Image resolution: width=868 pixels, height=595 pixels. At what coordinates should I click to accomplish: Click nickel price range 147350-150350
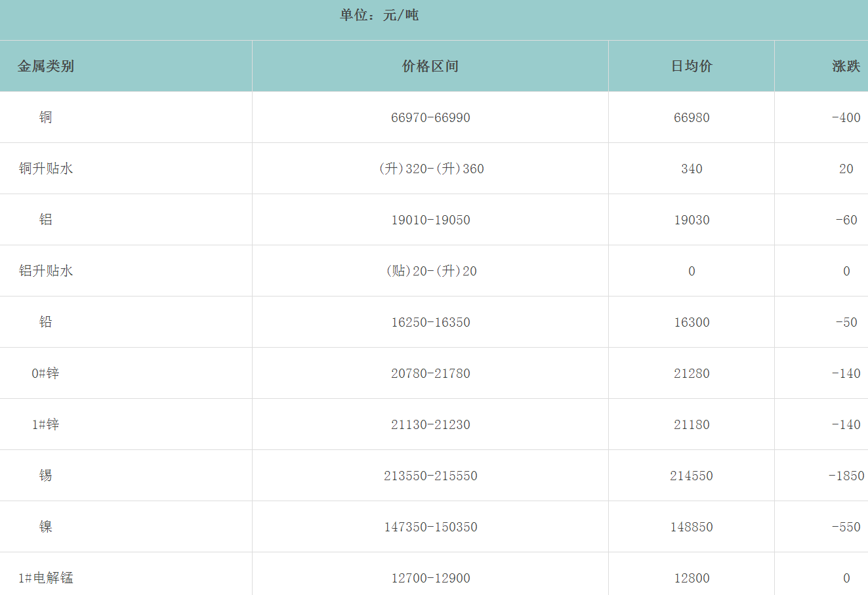click(x=430, y=527)
